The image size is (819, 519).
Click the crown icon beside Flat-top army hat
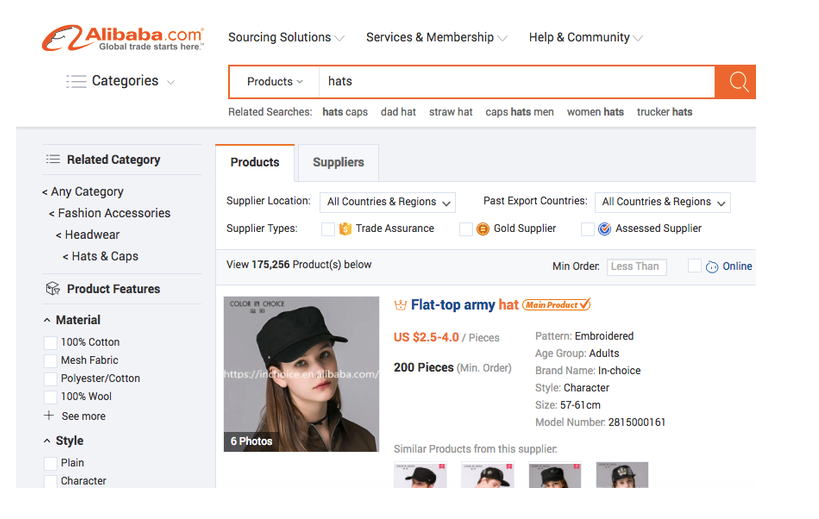400,305
